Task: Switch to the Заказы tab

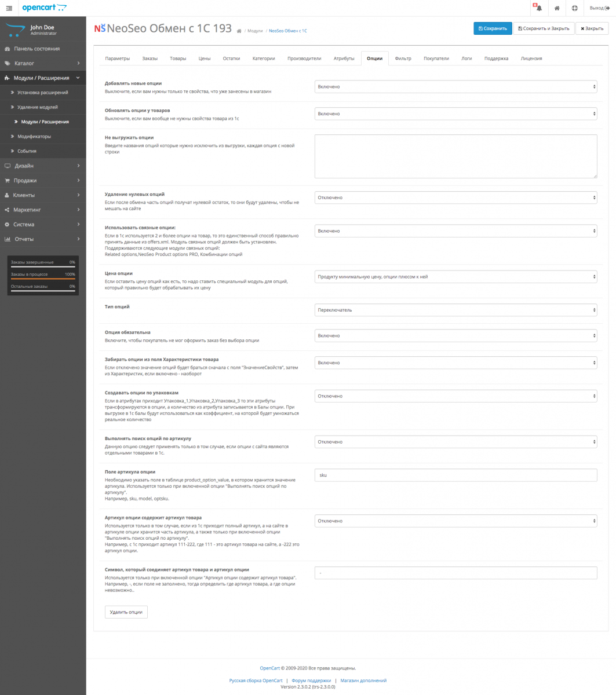Action: pos(150,58)
